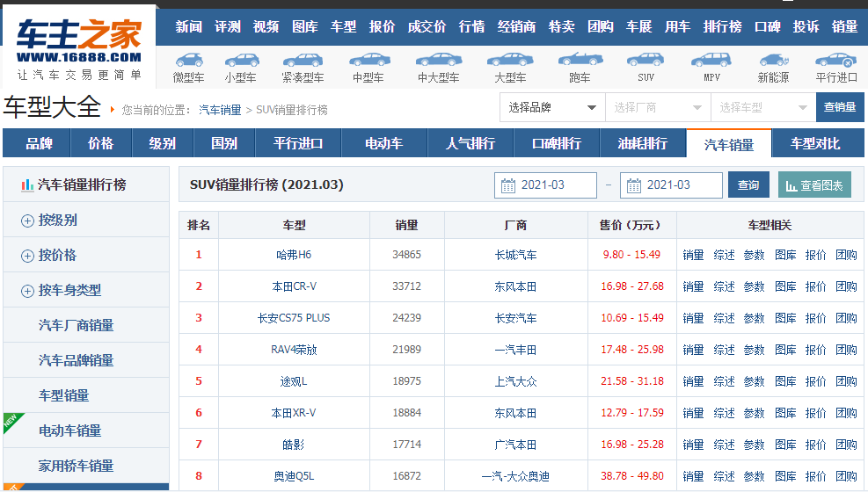Screen dimensions: 868x492
Task: Click the 车主之家 site logo
Action: [78, 48]
